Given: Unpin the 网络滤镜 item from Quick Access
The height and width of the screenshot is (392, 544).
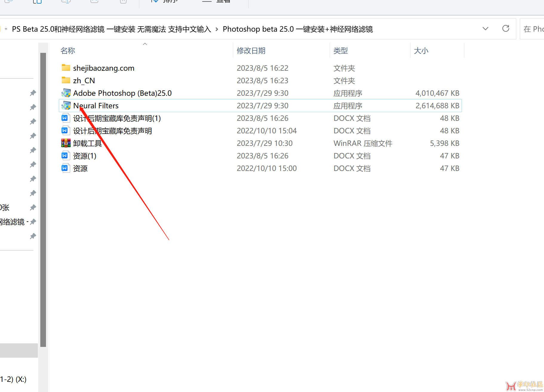Looking at the screenshot, I should pos(33,221).
